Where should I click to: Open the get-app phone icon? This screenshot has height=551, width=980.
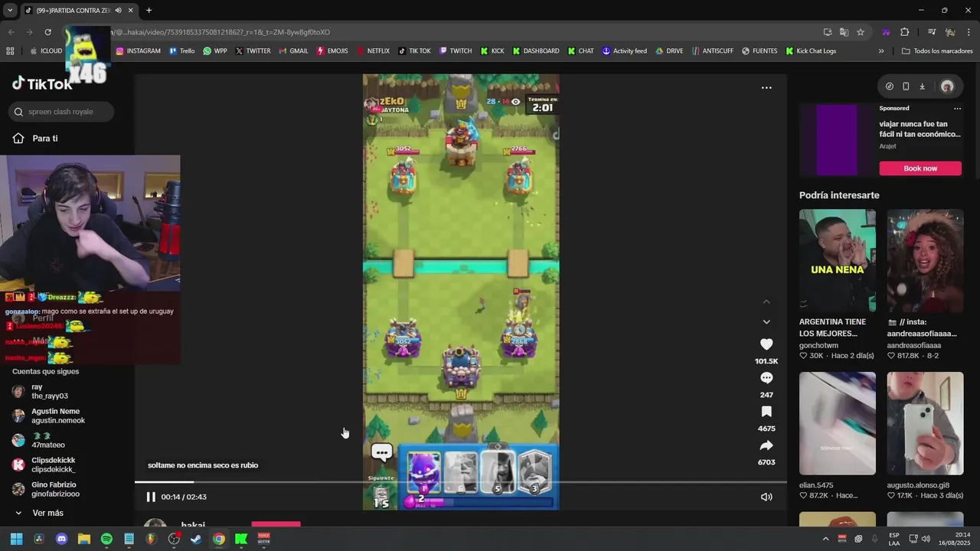click(x=906, y=86)
